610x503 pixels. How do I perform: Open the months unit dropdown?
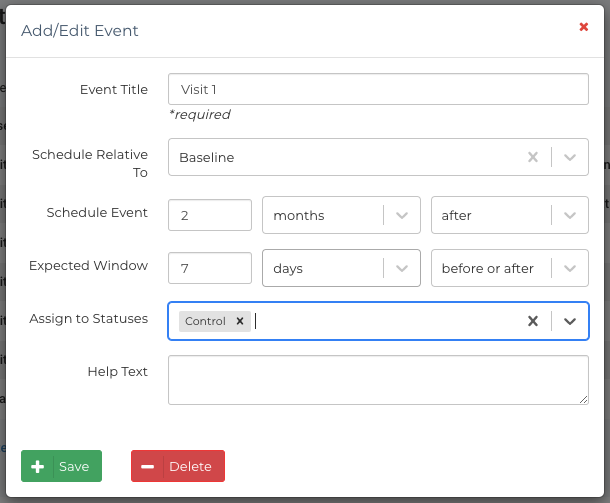coord(401,215)
